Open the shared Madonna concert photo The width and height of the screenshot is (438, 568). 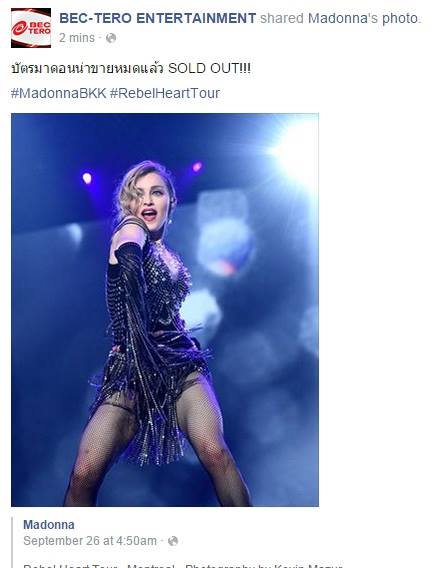165,310
